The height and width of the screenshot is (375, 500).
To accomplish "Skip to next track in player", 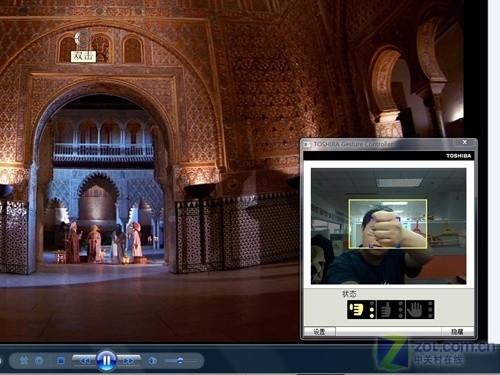I will click(128, 361).
